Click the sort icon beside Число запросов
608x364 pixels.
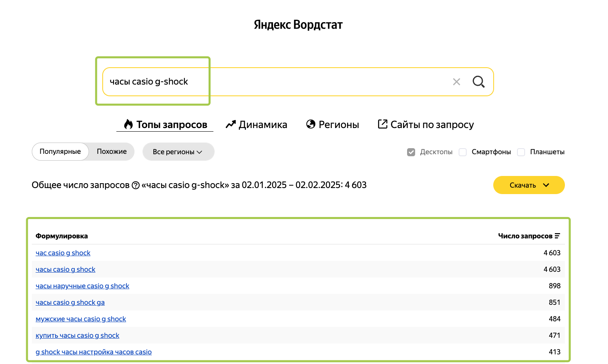click(x=558, y=236)
